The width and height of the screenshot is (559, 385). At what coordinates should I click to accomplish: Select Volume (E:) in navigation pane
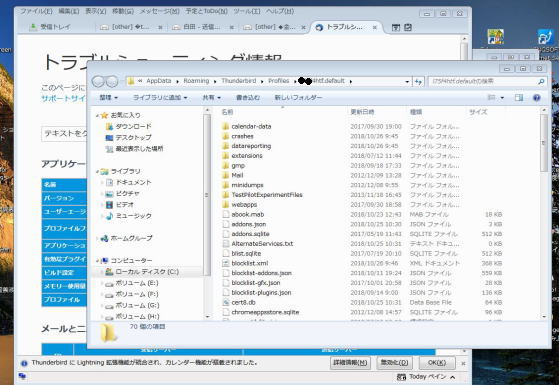[x=137, y=283]
